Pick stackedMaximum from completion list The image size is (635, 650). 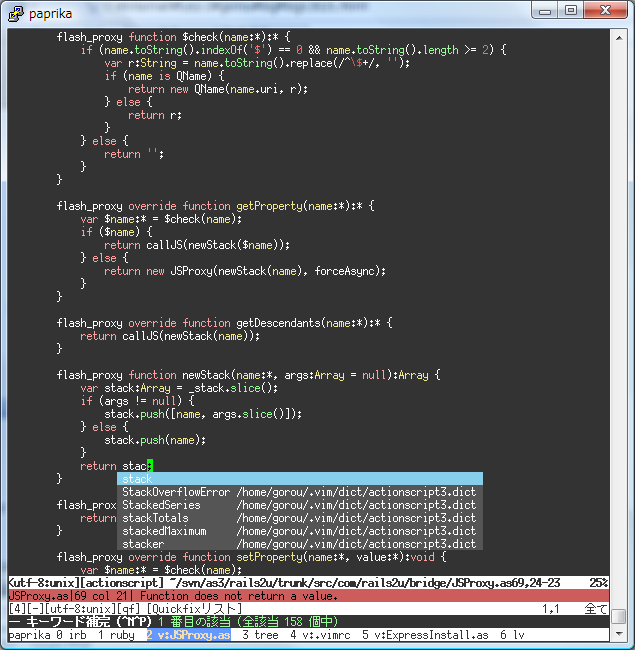click(300, 531)
